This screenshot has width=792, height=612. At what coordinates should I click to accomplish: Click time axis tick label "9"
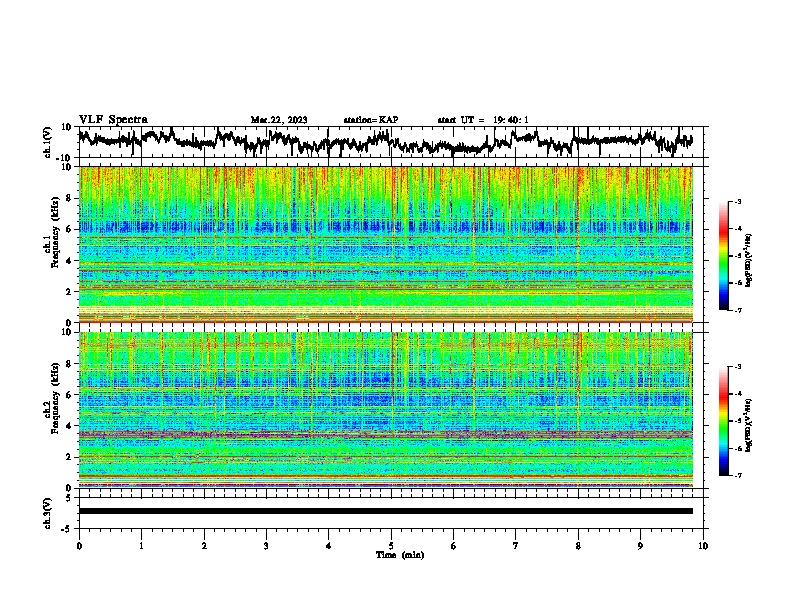click(x=640, y=546)
